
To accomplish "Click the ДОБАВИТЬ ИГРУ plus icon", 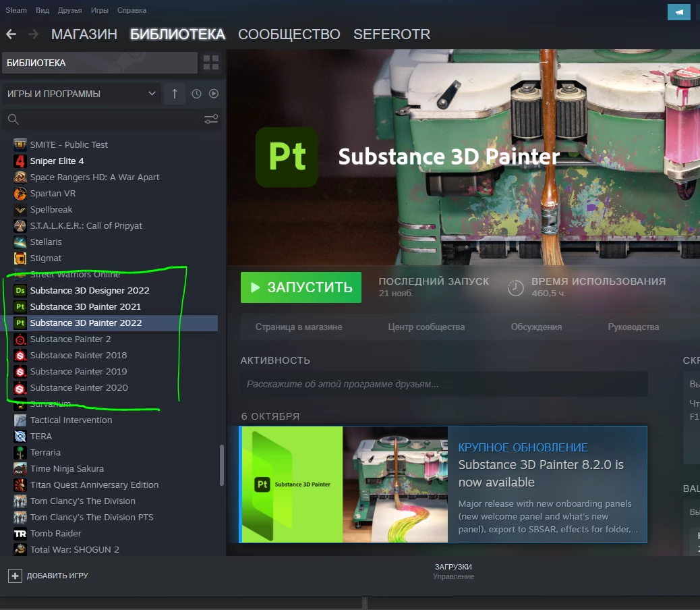I will (15, 576).
